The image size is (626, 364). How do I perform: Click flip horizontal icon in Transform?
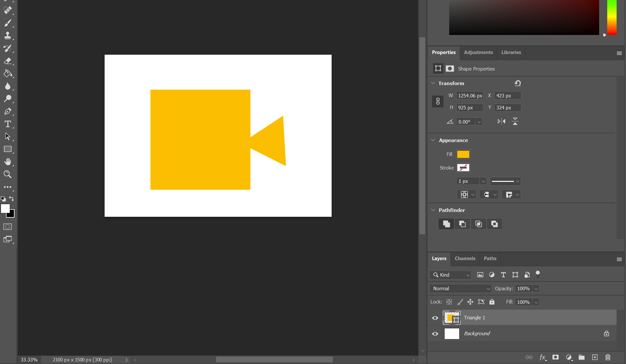point(501,121)
